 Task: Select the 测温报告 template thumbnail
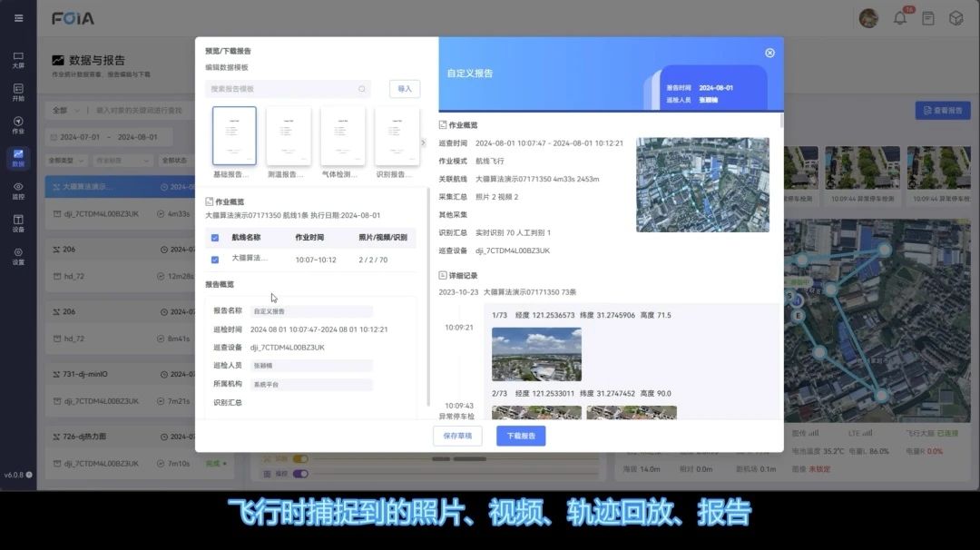289,136
